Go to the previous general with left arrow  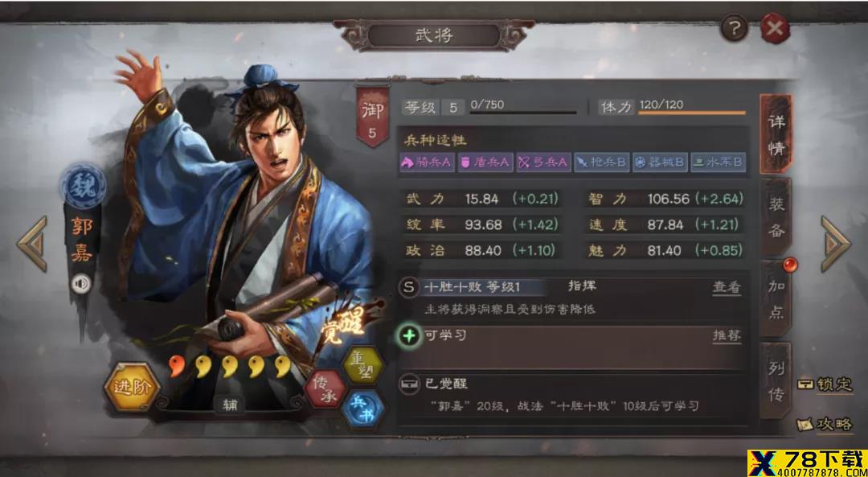(x=31, y=244)
